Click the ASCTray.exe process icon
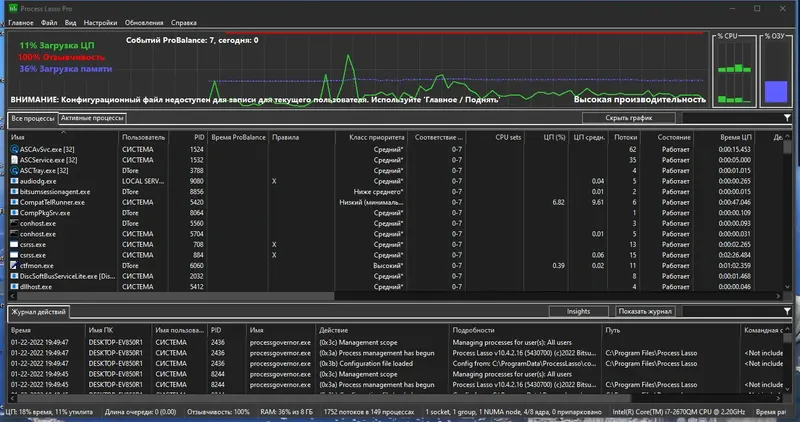This screenshot has width=800, height=422. (14, 170)
